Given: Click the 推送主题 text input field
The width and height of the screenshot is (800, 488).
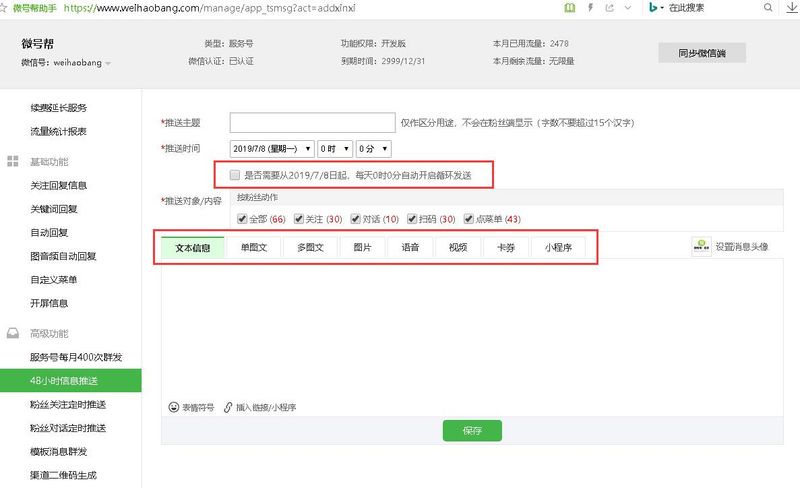Looking at the screenshot, I should (312, 123).
